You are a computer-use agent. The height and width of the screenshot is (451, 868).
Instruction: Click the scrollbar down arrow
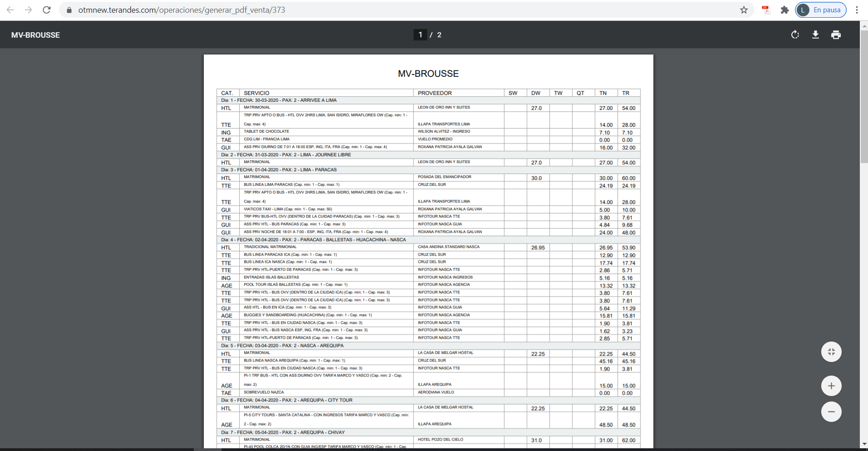click(x=864, y=444)
